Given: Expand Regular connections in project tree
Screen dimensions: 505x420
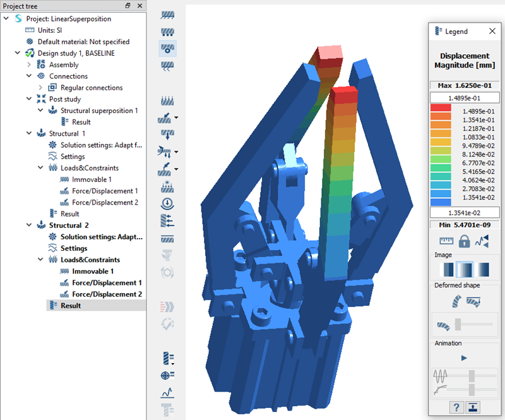Looking at the screenshot, I should (40, 88).
